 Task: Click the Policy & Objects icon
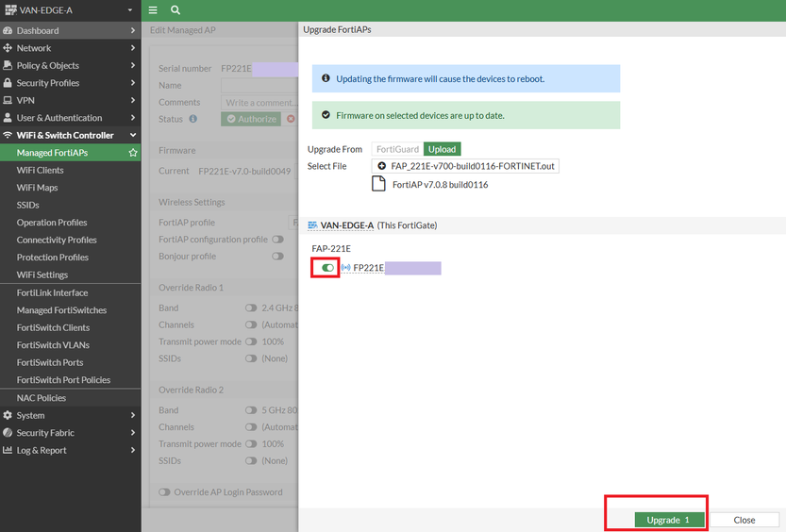[x=8, y=66]
